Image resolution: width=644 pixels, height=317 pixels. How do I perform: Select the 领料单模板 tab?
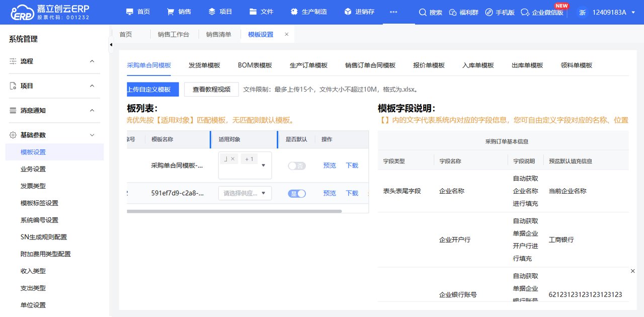(x=577, y=65)
